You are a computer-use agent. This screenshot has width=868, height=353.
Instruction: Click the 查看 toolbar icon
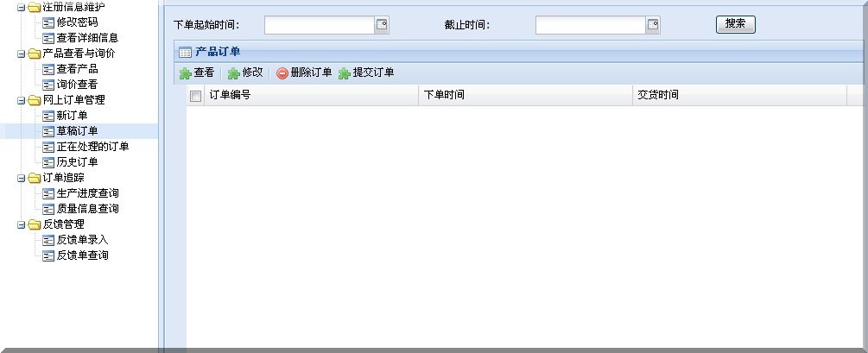tap(185, 73)
